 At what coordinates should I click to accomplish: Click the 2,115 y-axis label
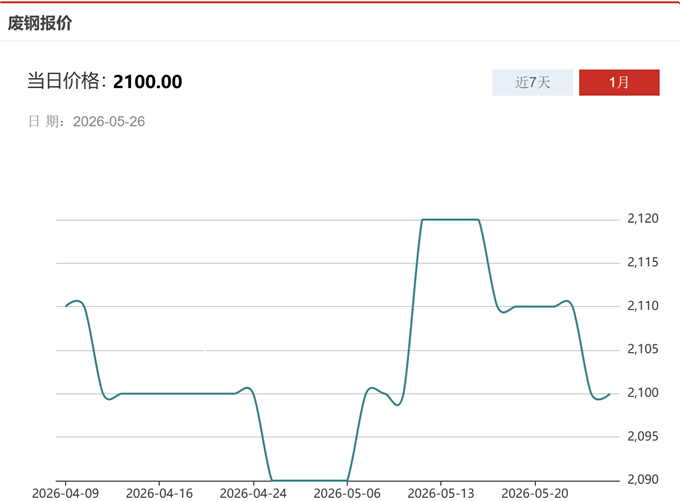click(643, 262)
